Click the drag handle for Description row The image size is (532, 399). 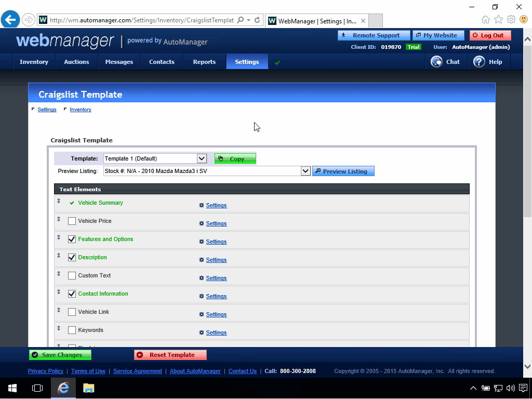(x=59, y=256)
